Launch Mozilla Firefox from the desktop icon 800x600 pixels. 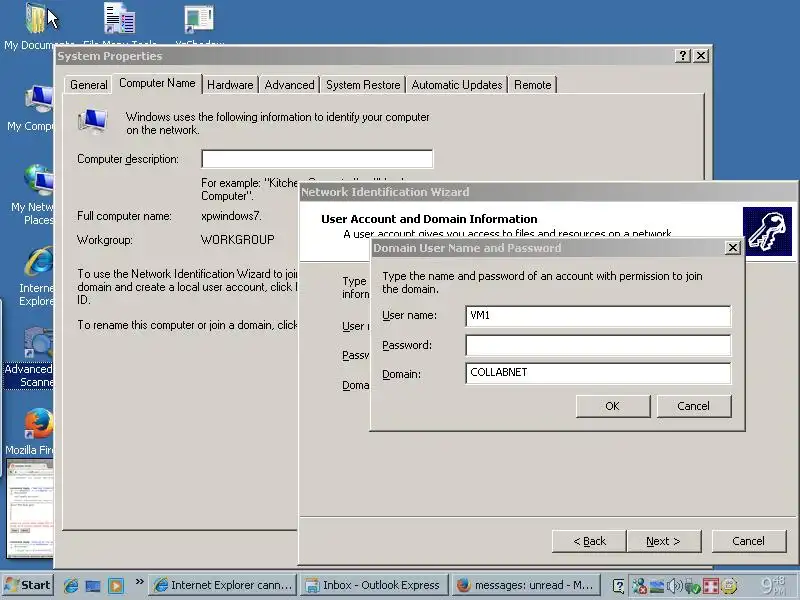click(x=39, y=424)
